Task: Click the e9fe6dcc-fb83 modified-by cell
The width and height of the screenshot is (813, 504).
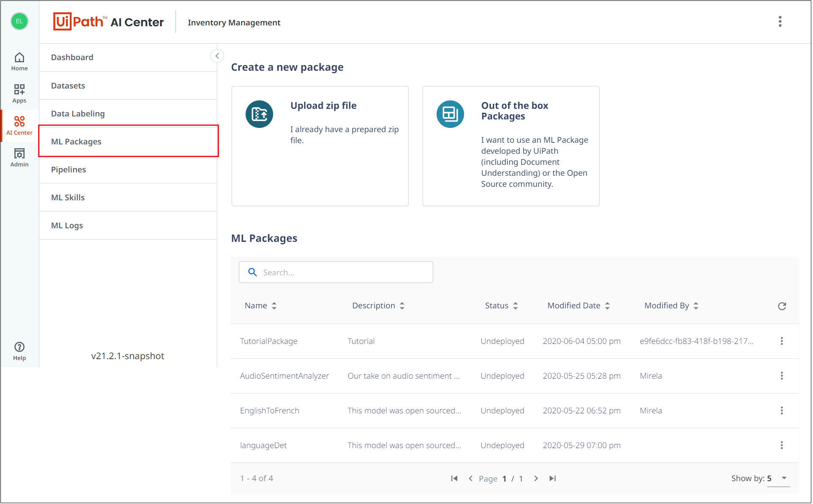Action: pyautogui.click(x=696, y=341)
